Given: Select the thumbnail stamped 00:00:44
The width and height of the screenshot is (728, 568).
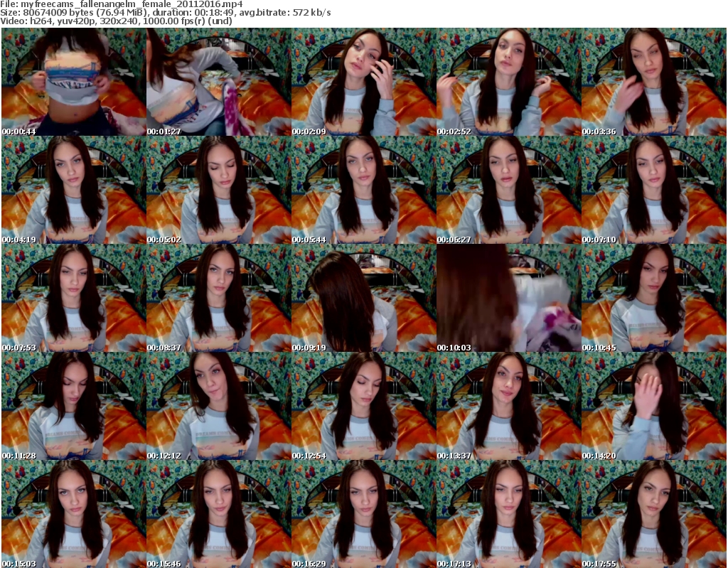Looking at the screenshot, I should 74,82.
